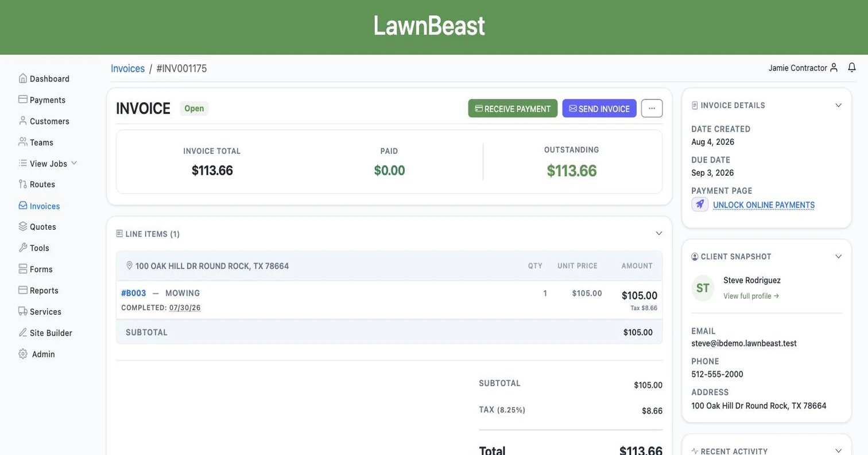Open the more options ellipsis button
The height and width of the screenshot is (455, 868).
[652, 109]
